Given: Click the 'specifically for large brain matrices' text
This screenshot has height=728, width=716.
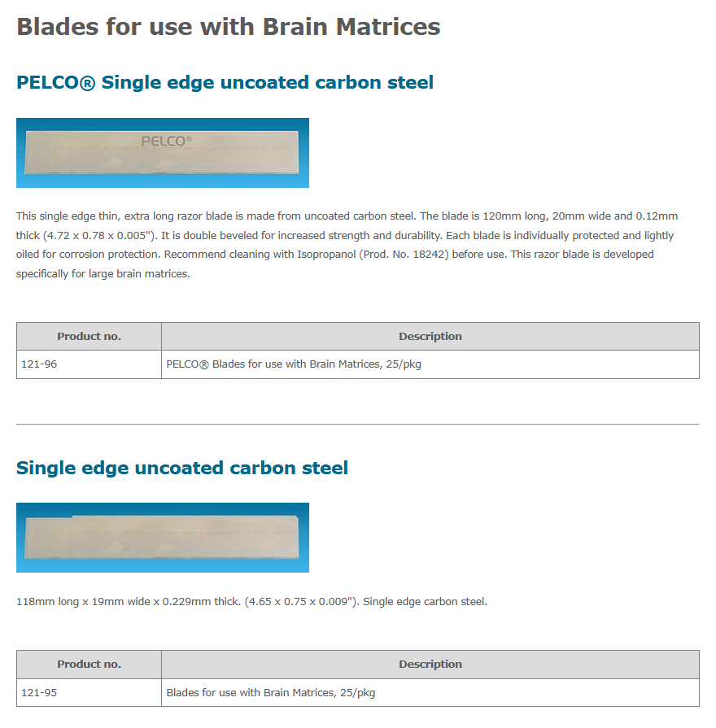Looking at the screenshot, I should click(x=103, y=274).
